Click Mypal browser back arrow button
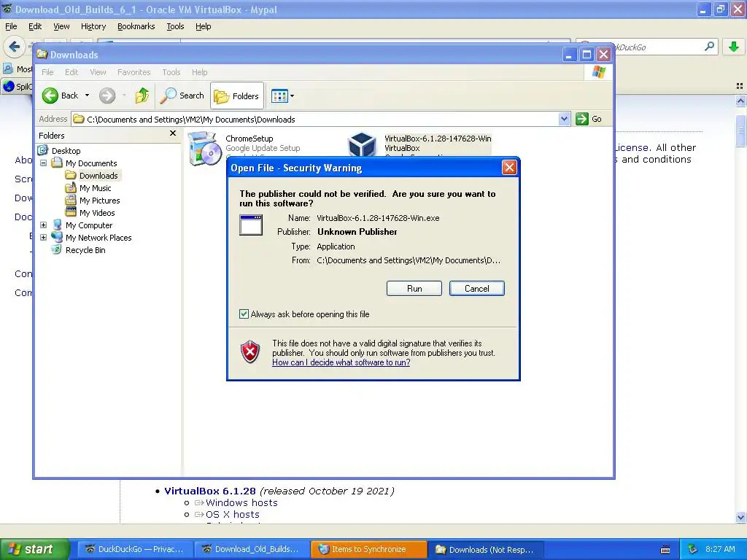747x560 pixels. [x=15, y=47]
